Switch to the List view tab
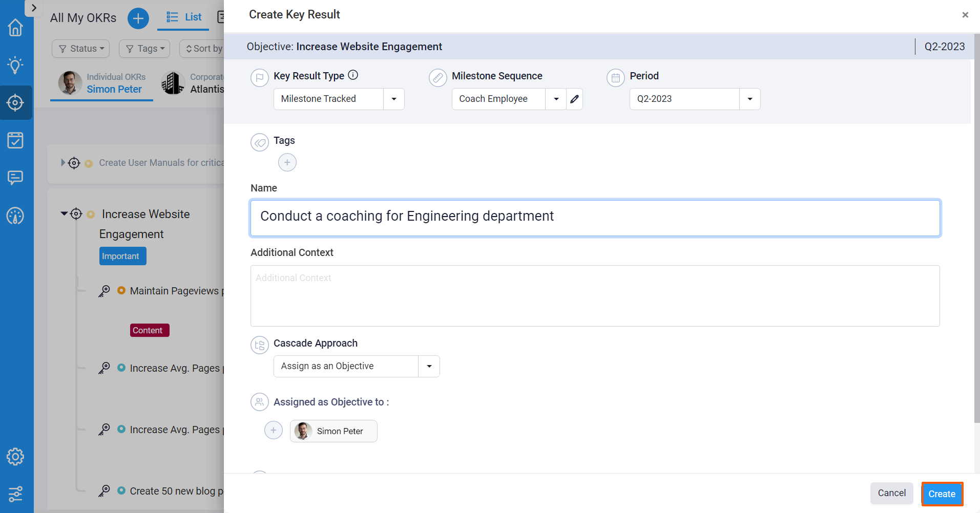Screen dimensions: 980x513 184,17
